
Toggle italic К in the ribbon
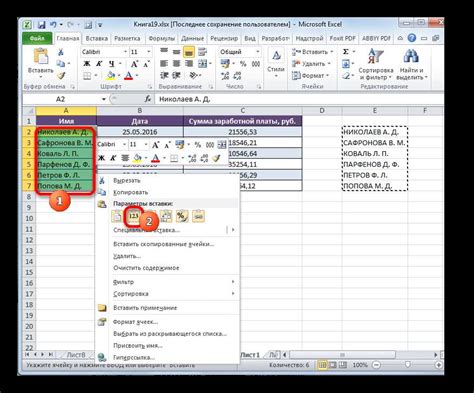pyautogui.click(x=99, y=64)
